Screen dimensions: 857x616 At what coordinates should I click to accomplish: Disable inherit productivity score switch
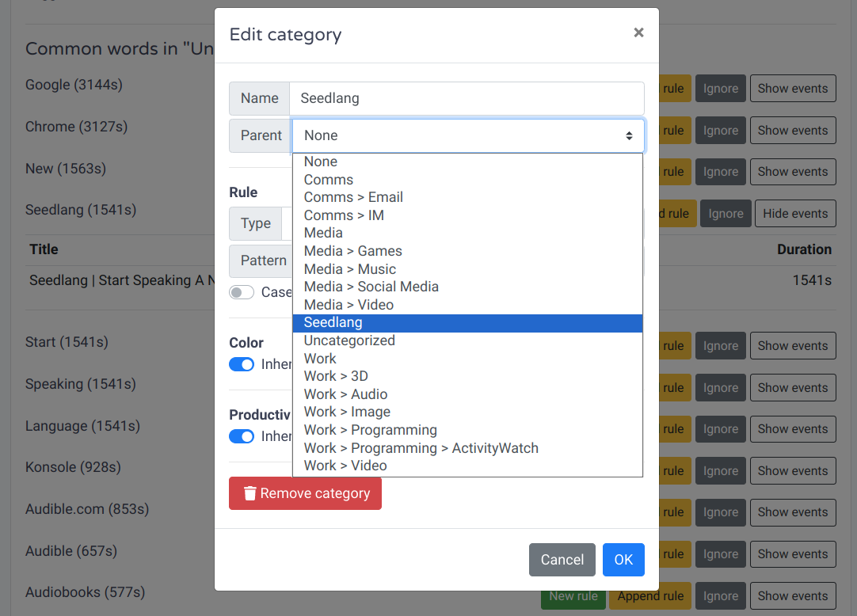242,436
